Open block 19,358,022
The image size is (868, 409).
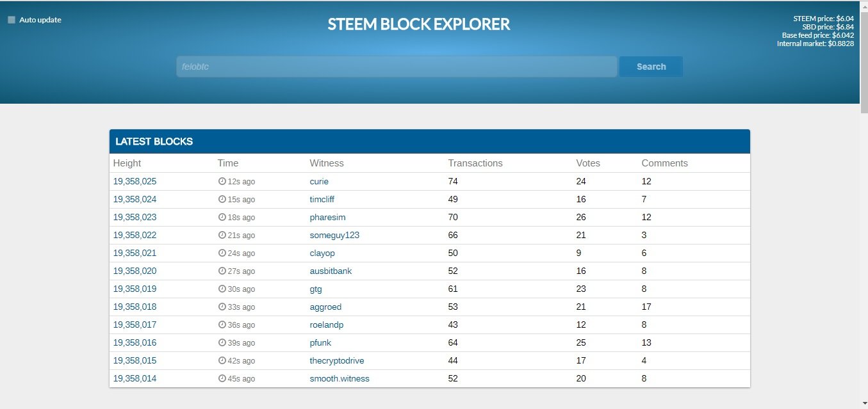135,235
